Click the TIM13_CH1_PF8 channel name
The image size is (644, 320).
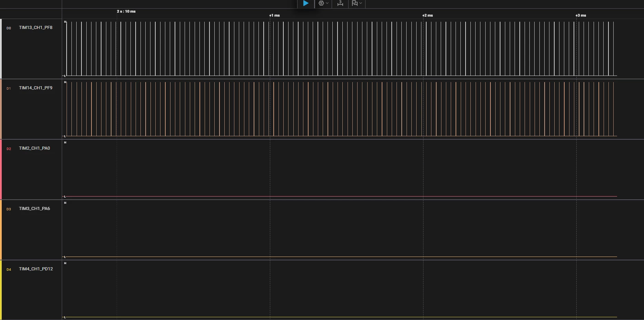36,28
